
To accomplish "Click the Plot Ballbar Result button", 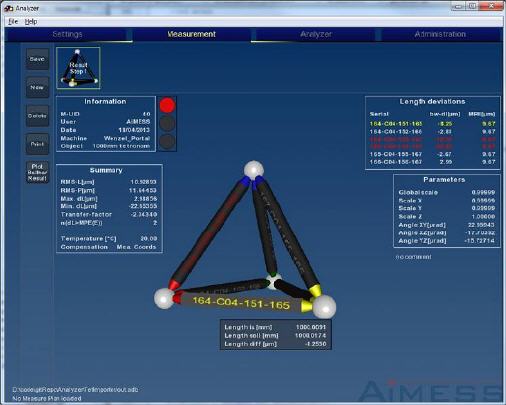I will pyautogui.click(x=37, y=172).
